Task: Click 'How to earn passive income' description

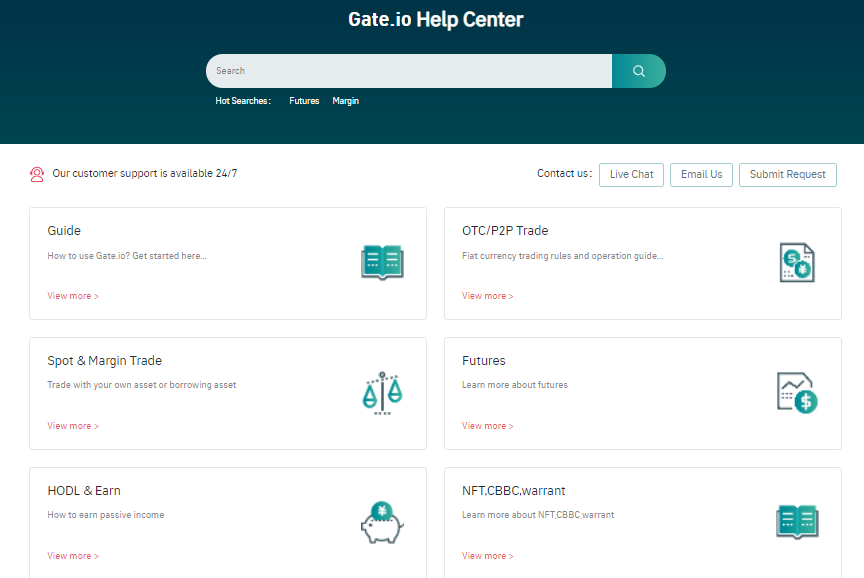Action: click(x=106, y=515)
